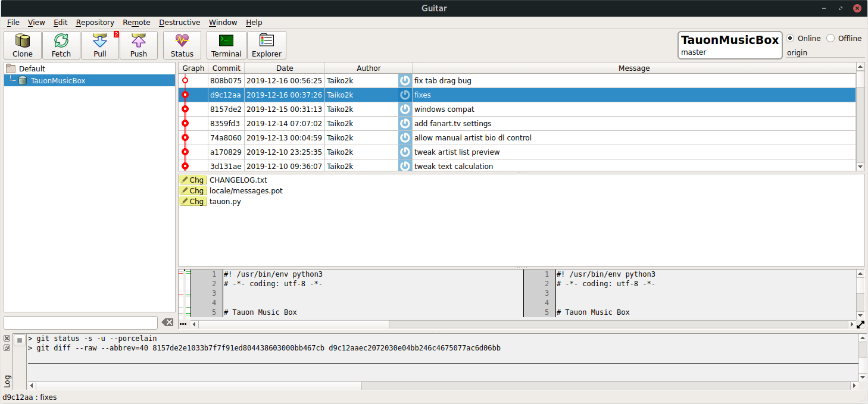Image resolution: width=868 pixels, height=404 pixels.
Task: Click the stop button in the Log panel
Action: [x=20, y=340]
